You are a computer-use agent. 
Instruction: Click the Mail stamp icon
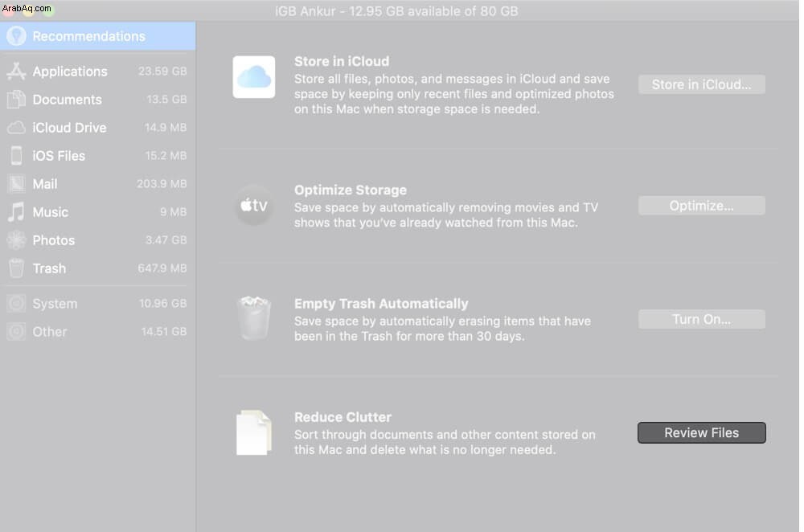tap(16, 184)
